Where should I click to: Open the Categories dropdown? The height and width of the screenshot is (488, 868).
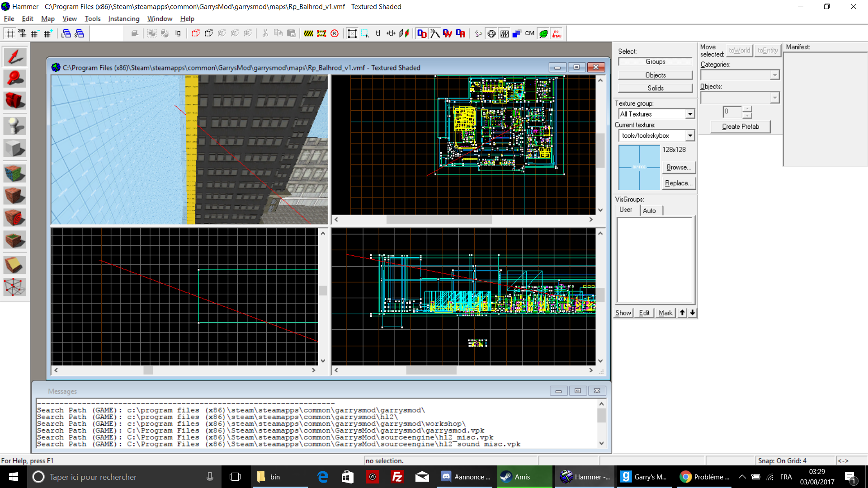click(x=775, y=75)
